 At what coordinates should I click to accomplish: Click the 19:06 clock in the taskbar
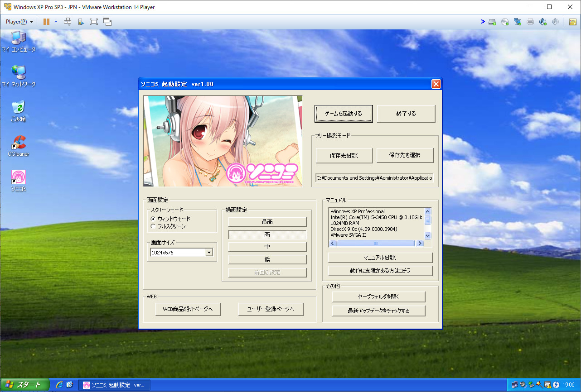(568, 385)
